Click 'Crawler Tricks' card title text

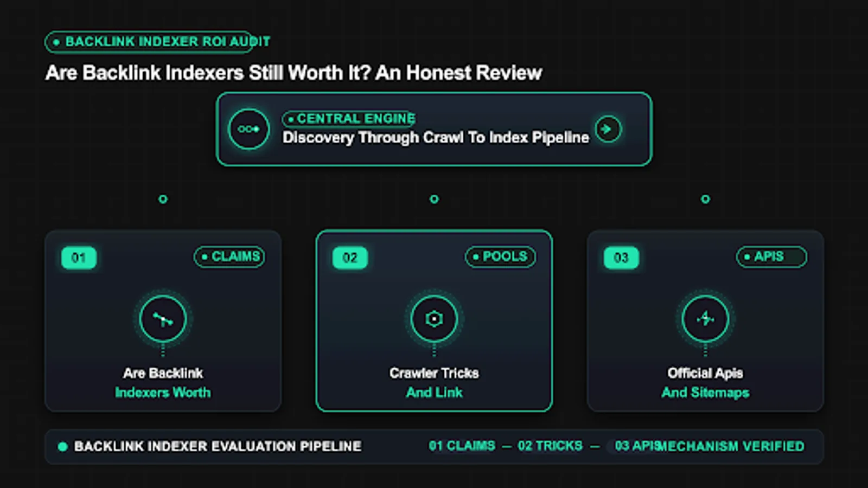pos(434,373)
